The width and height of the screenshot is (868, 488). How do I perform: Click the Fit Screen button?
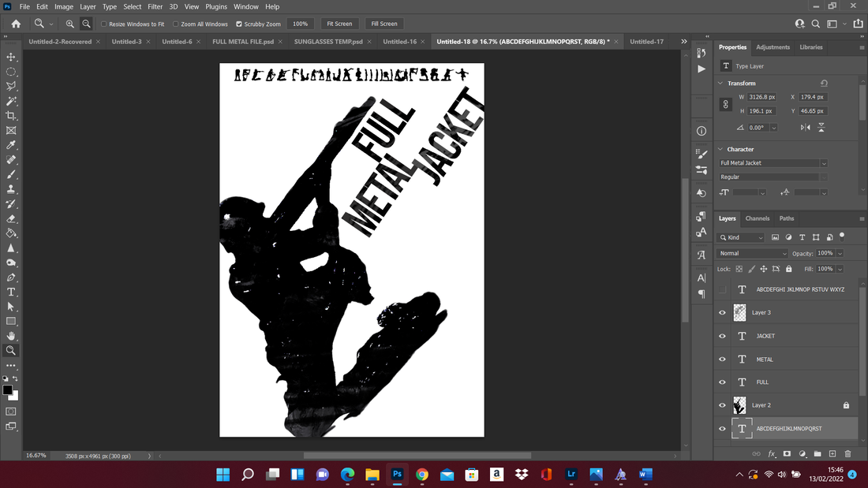tap(339, 24)
